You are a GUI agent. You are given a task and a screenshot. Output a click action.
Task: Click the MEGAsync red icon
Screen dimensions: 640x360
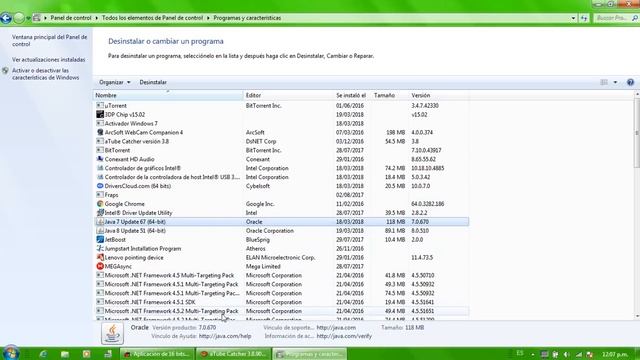(x=100, y=266)
